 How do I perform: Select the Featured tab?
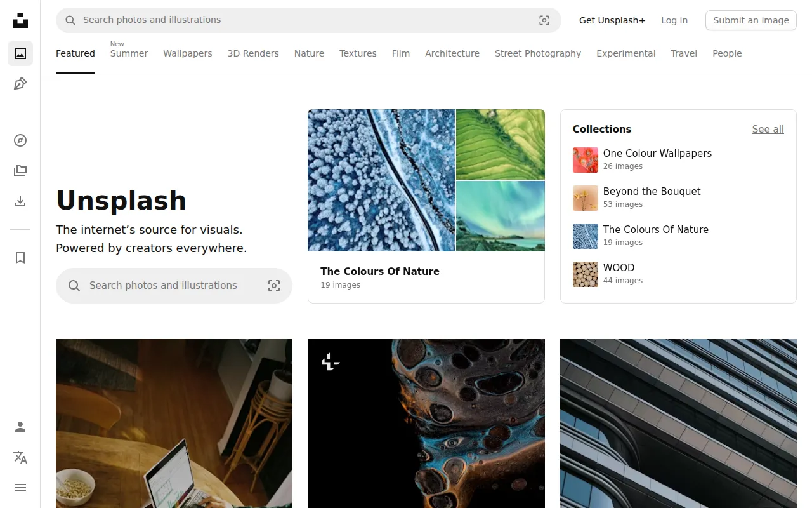[75, 53]
